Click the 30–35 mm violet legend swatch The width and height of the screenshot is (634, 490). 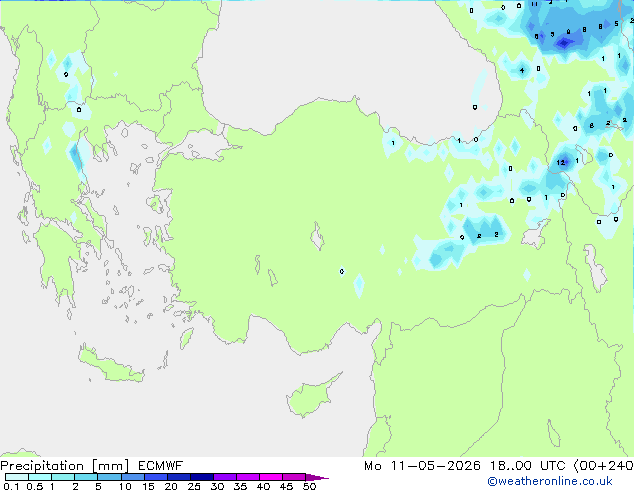pos(225,477)
